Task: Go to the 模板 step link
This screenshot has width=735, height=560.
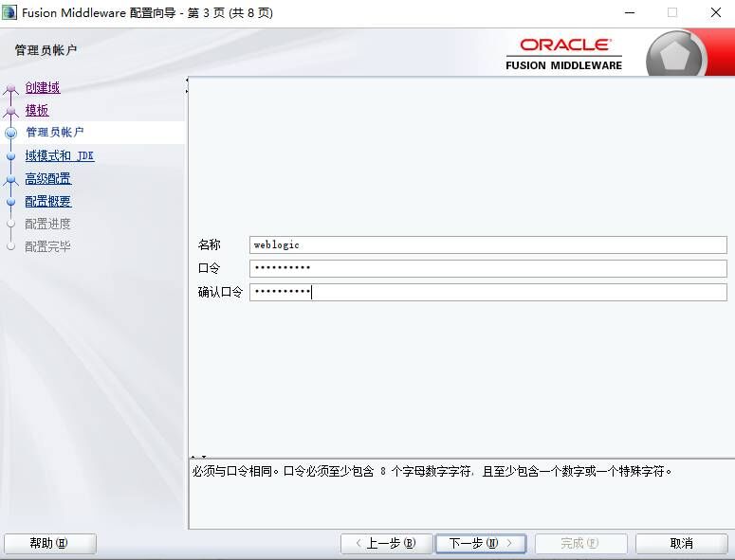Action: (37, 110)
